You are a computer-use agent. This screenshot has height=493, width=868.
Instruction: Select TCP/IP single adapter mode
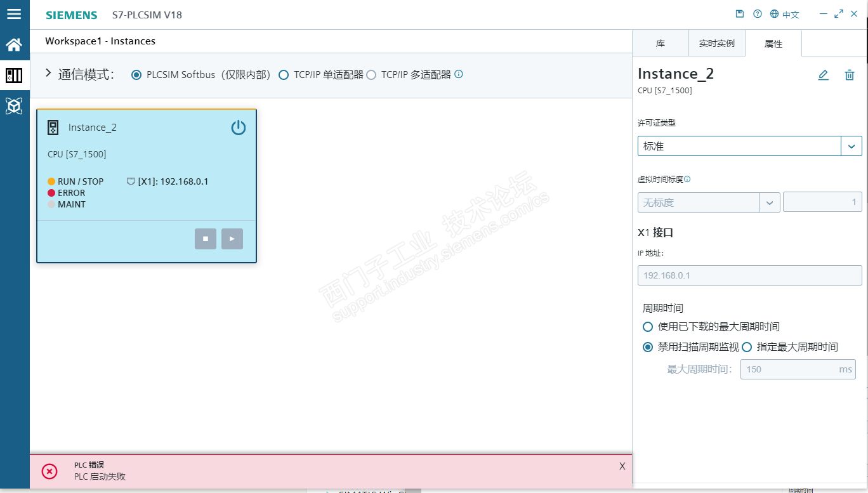point(284,75)
